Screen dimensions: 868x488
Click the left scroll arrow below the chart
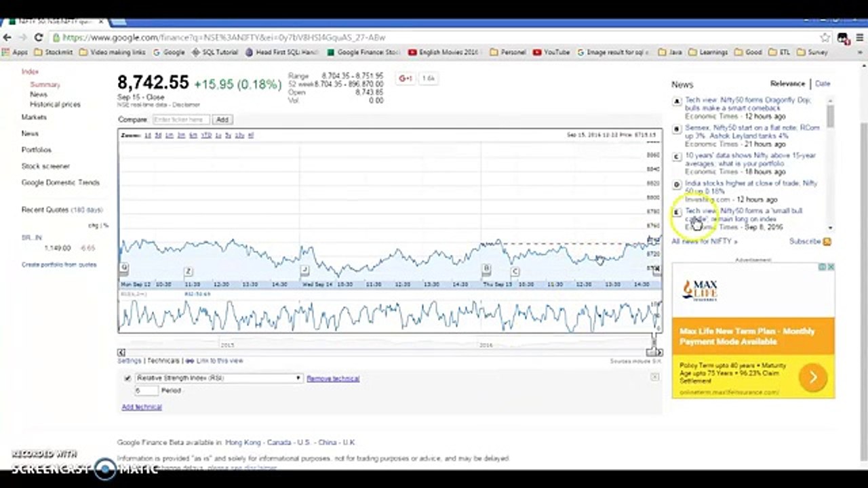point(121,352)
